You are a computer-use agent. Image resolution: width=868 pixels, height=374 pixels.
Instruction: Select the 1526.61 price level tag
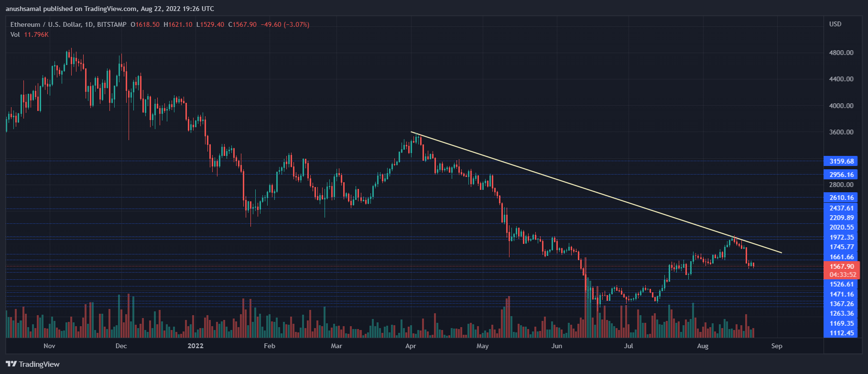coord(841,284)
